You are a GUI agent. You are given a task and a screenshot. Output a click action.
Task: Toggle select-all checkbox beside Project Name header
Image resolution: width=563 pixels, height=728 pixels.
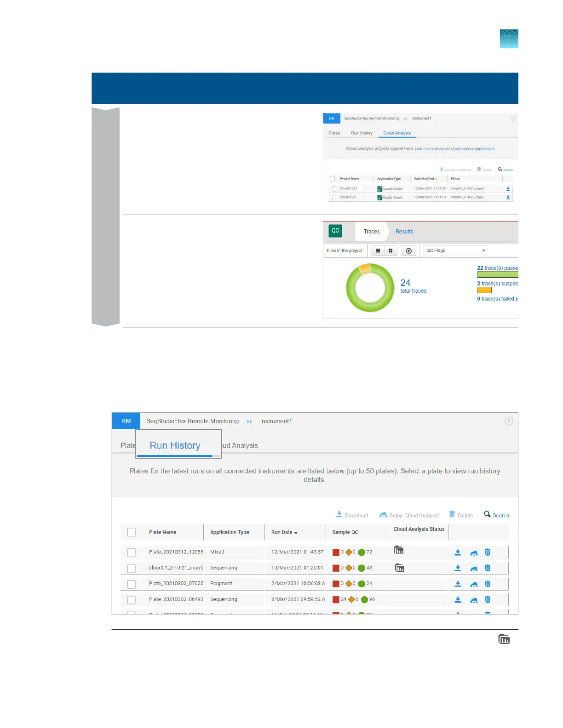click(332, 179)
